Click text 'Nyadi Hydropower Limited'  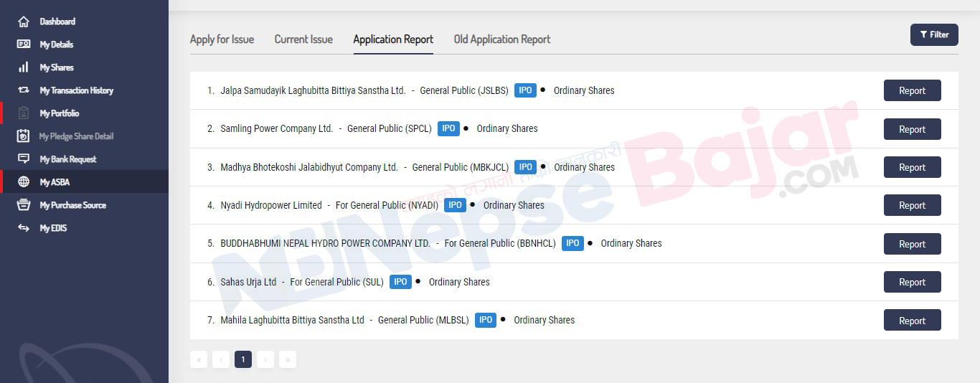click(271, 205)
